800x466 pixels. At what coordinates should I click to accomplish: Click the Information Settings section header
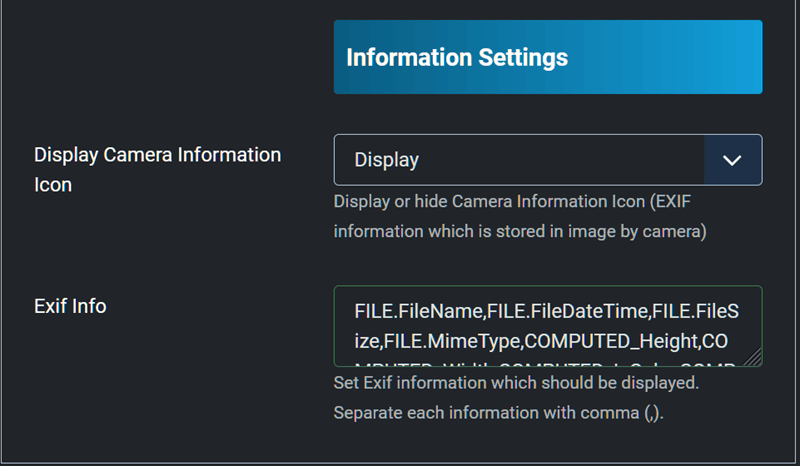pos(547,57)
